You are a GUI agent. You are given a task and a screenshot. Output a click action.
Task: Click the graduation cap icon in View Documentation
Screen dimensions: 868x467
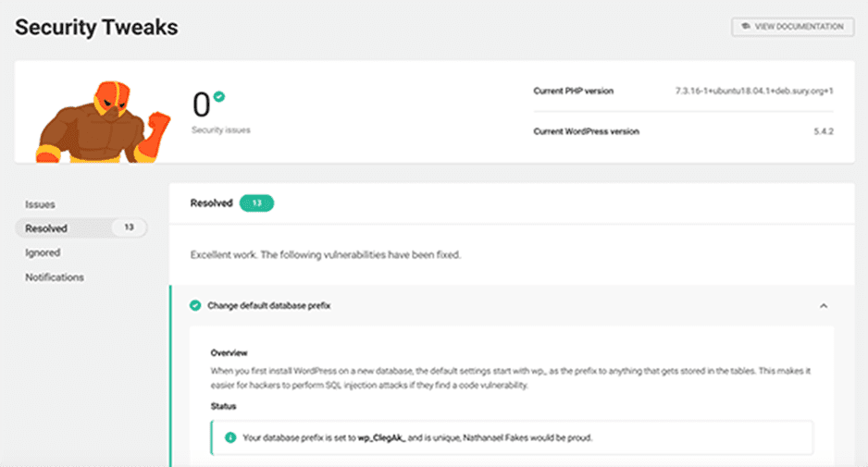click(746, 26)
